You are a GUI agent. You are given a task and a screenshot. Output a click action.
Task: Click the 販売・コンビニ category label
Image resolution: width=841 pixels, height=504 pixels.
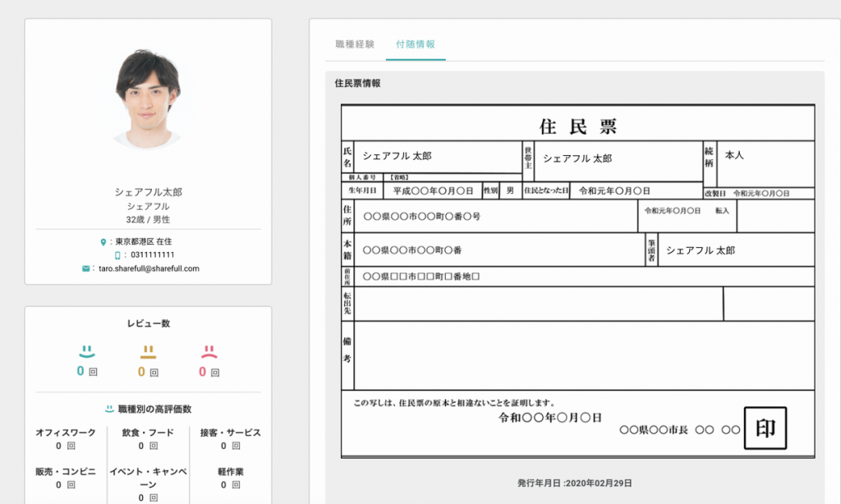(66, 472)
